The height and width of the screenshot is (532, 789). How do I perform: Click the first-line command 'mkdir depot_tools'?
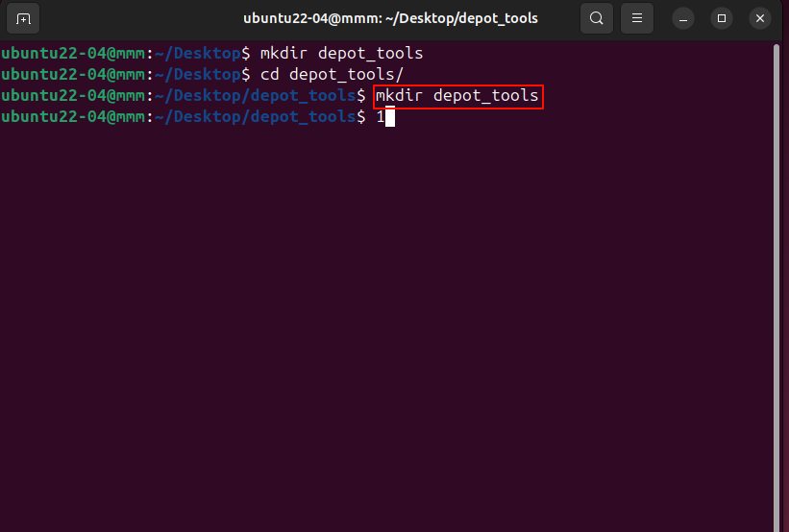coord(341,54)
